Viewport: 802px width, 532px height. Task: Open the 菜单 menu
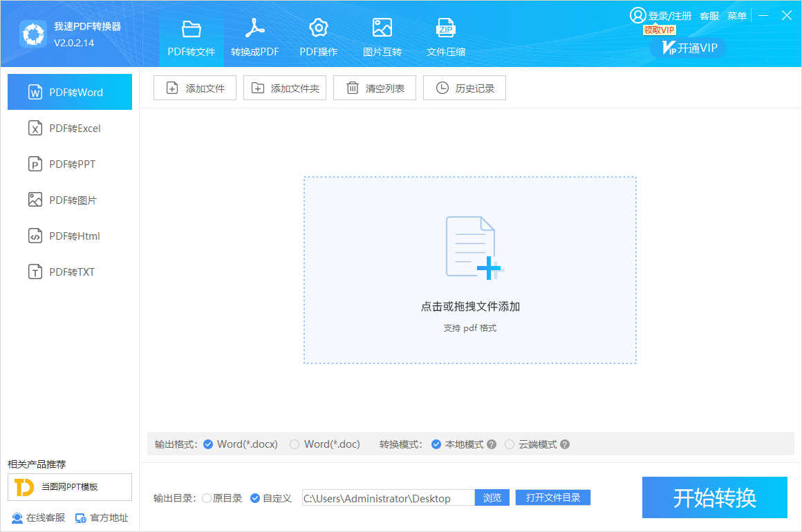tap(737, 15)
